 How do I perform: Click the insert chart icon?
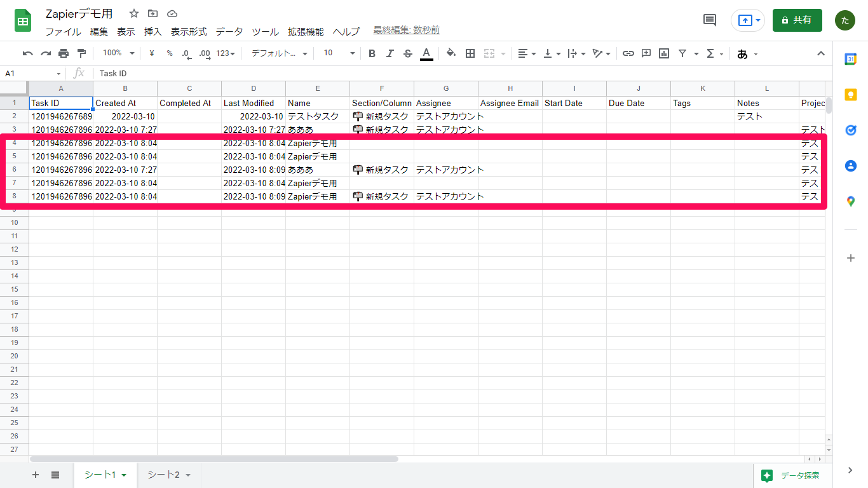(664, 53)
